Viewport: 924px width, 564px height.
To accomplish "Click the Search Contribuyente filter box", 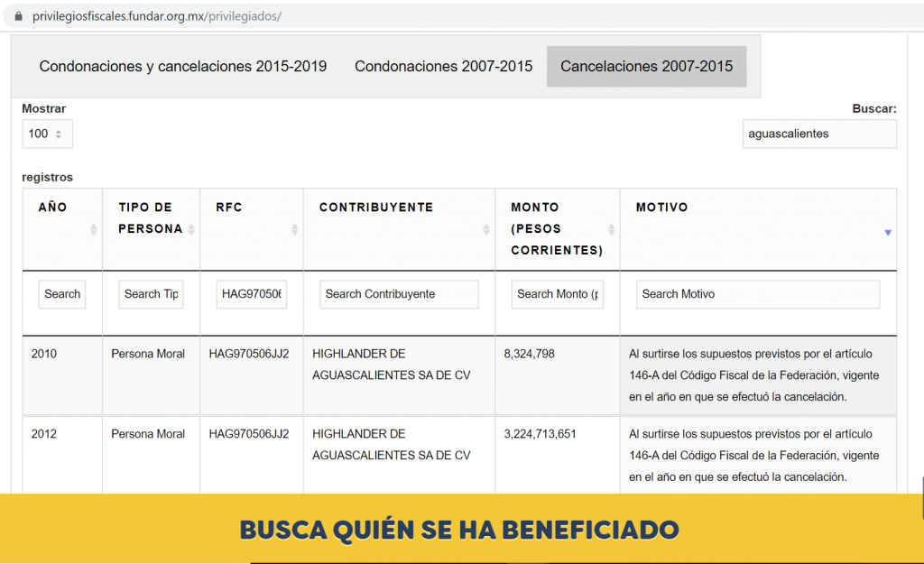I will tap(398, 294).
